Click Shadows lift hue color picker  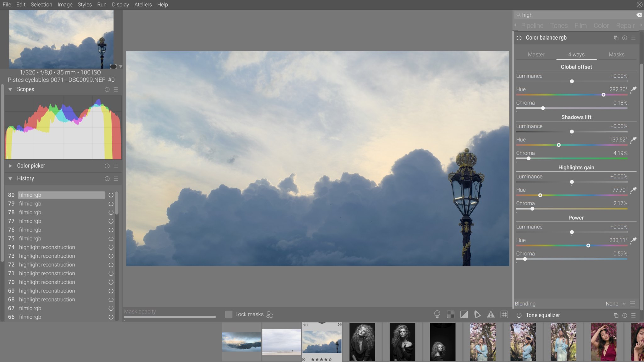pyautogui.click(x=634, y=140)
